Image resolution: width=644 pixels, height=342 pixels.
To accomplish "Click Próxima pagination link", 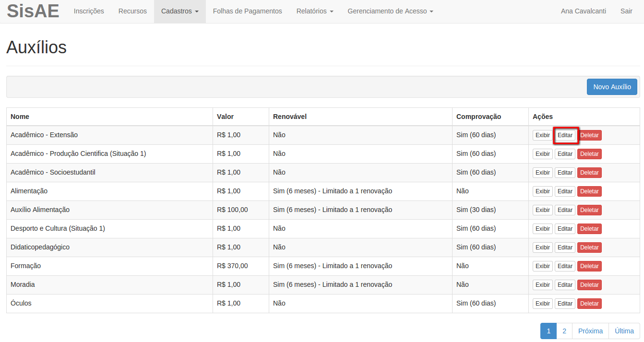I will click(590, 331).
